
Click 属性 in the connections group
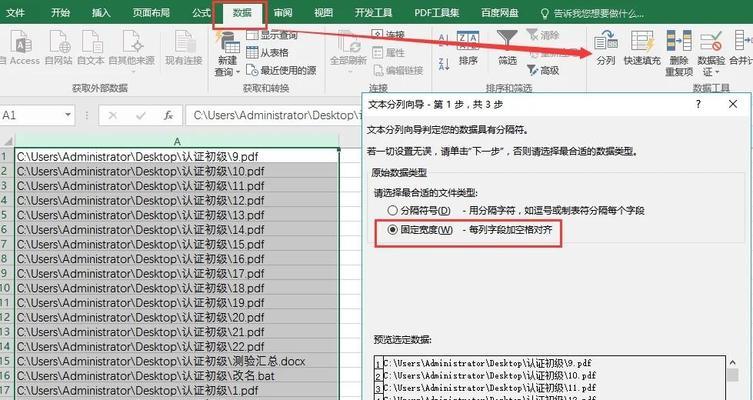coord(389,52)
